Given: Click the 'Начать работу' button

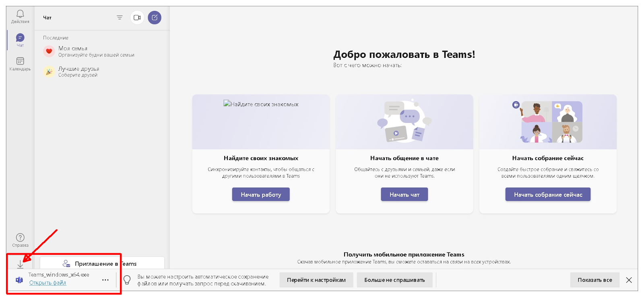Looking at the screenshot, I should [x=261, y=195].
